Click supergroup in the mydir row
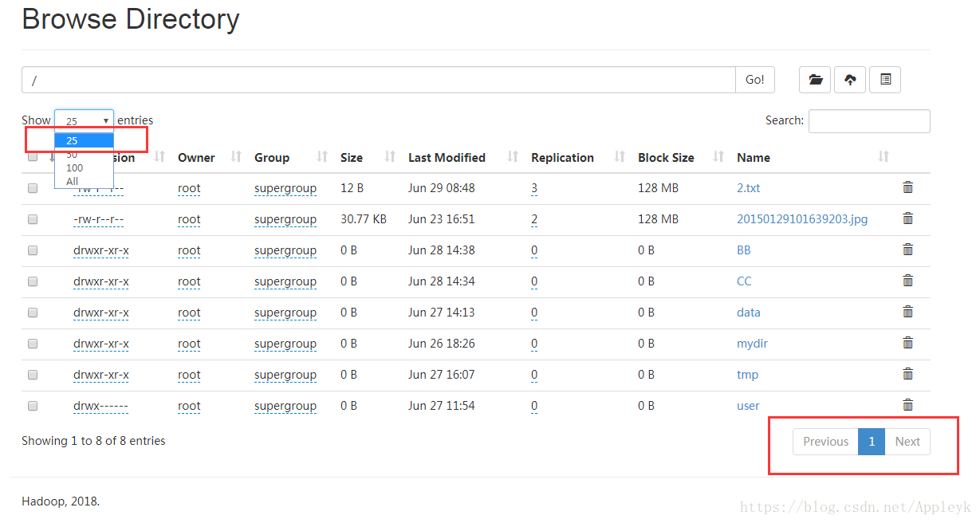980x523 pixels. (285, 344)
